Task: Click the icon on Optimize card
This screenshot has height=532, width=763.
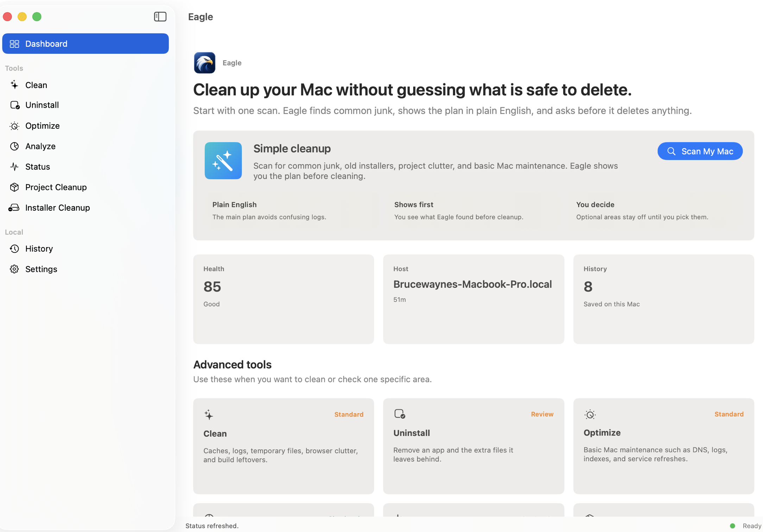Action: point(590,414)
